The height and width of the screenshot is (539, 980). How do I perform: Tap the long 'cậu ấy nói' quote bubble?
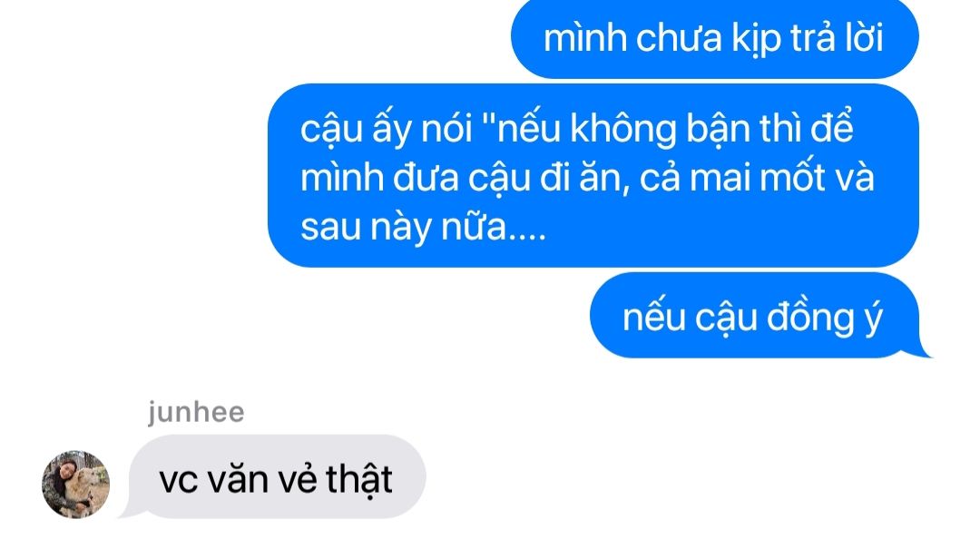click(593, 176)
